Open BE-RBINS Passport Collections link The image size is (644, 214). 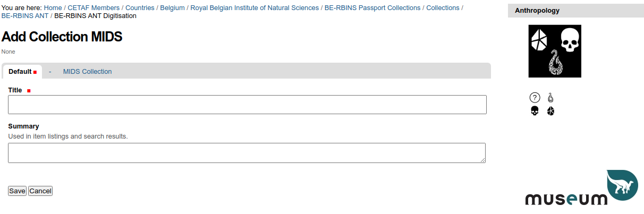point(372,8)
